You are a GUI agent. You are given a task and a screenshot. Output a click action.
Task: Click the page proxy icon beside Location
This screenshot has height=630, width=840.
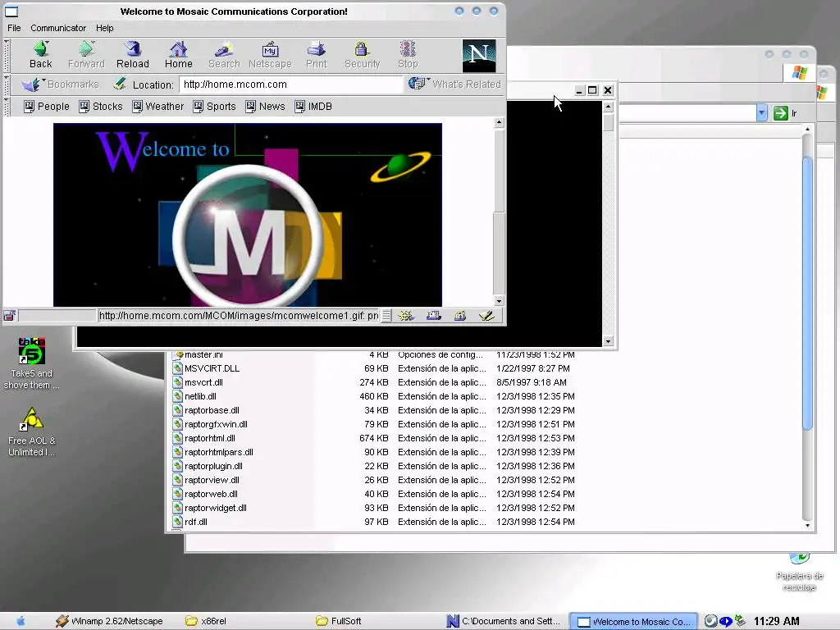(x=120, y=84)
